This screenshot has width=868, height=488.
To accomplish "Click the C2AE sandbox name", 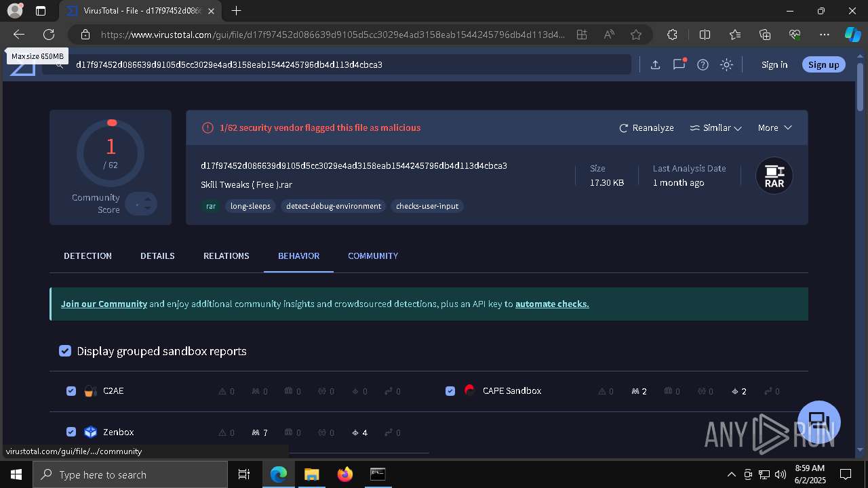I will 113,391.
